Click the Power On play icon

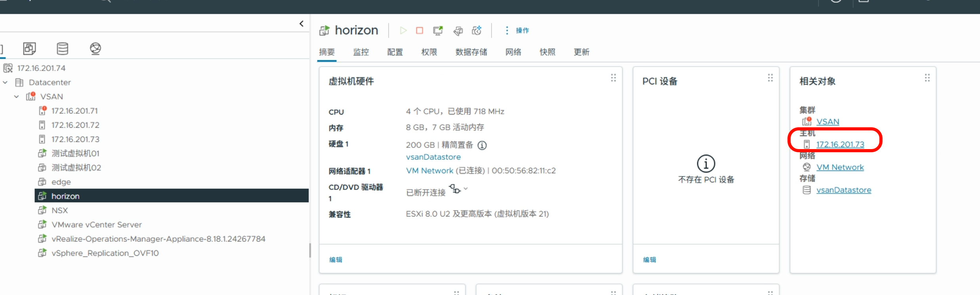[x=403, y=31]
